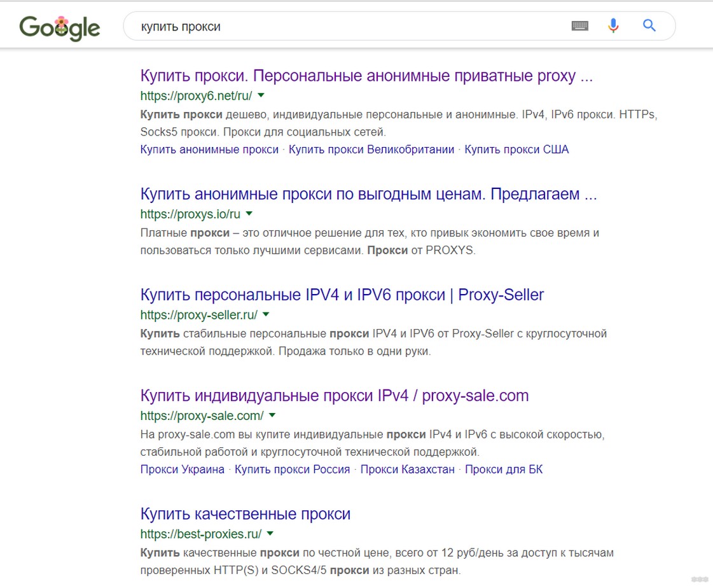The width and height of the screenshot is (713, 588).
Task: Expand dropdown arrow next to best-proxies.ru URL
Action: tap(270, 533)
